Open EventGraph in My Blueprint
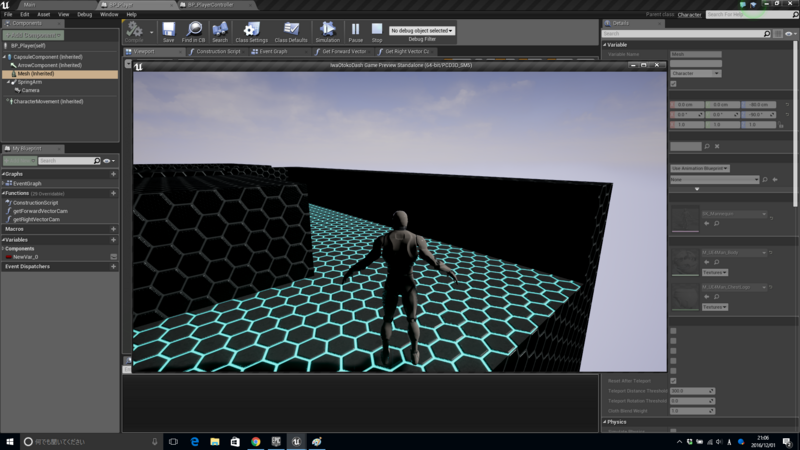This screenshot has width=800, height=450. click(27, 184)
